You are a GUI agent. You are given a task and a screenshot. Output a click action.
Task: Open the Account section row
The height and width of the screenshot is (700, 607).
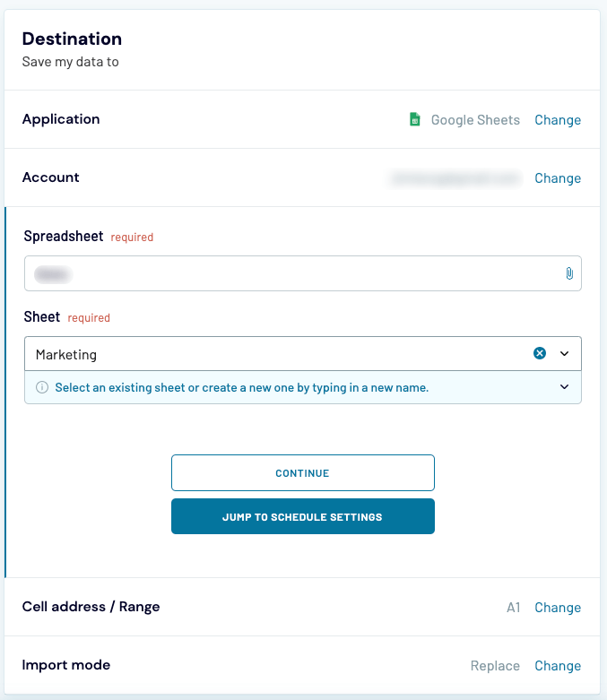pos(302,177)
